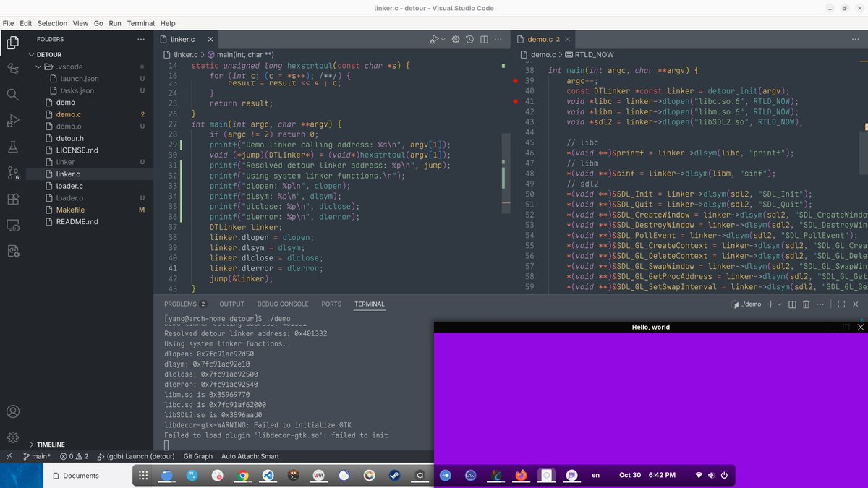Click Firefox icon in the taskbar
This screenshot has height=488, width=868.
click(521, 475)
